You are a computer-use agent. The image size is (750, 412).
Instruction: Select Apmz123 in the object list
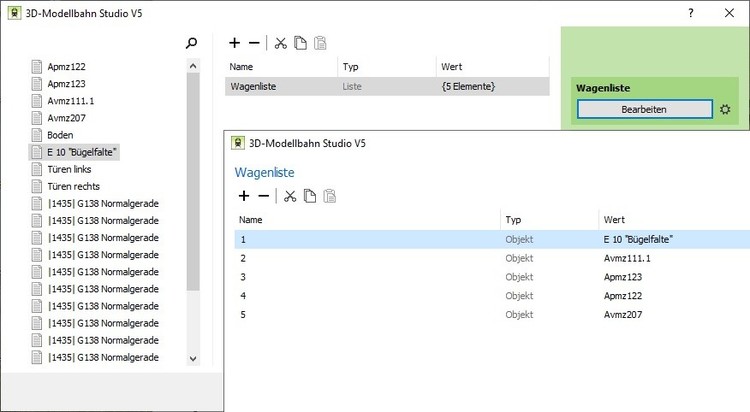point(66,84)
